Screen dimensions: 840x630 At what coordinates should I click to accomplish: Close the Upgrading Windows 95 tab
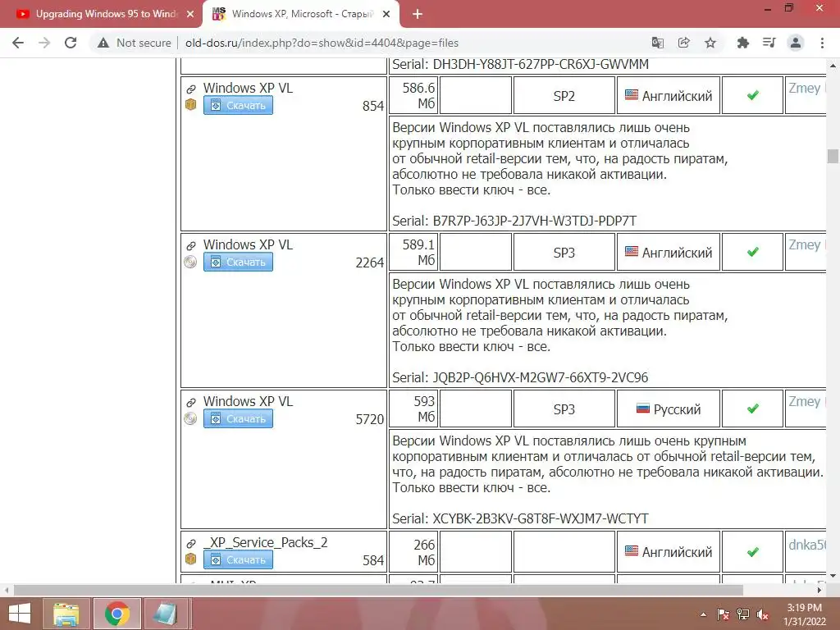pos(190,14)
